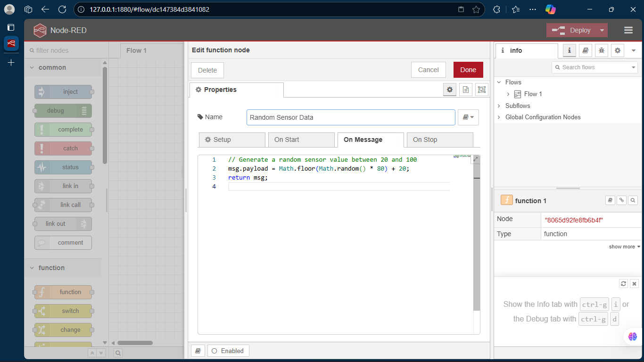Screen dimensions: 644x362
Task: Select the debug node in the palette
Action: click(63, 110)
